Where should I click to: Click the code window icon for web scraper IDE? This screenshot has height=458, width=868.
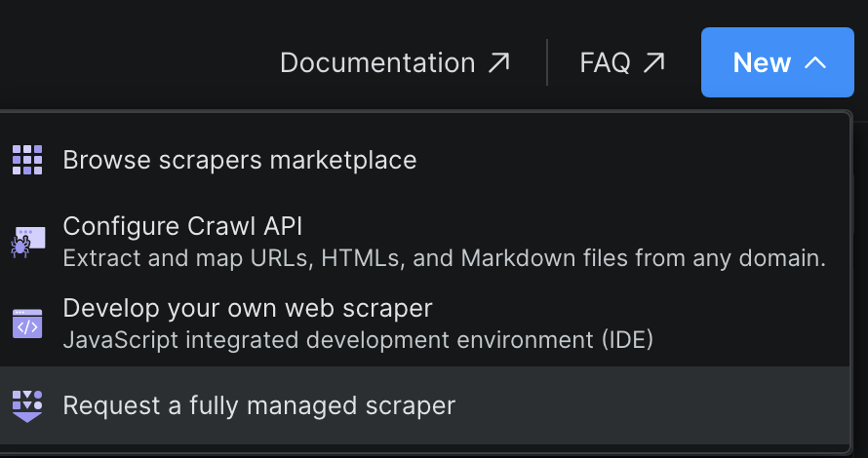[x=27, y=324]
